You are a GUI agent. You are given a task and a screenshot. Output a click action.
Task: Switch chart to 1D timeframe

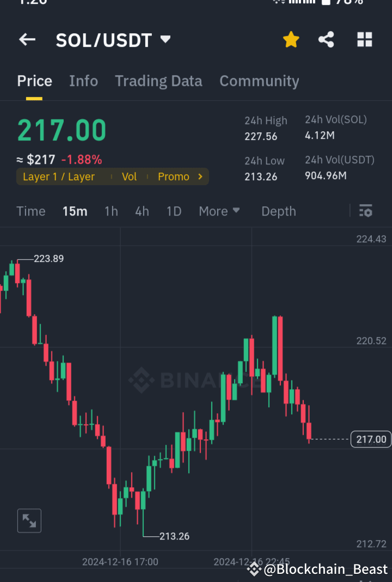click(174, 211)
